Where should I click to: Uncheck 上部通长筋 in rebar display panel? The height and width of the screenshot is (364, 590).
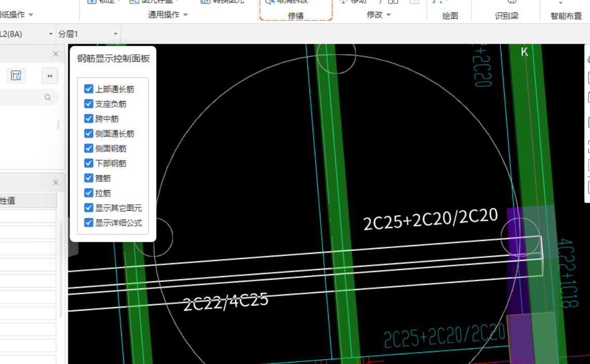point(89,89)
